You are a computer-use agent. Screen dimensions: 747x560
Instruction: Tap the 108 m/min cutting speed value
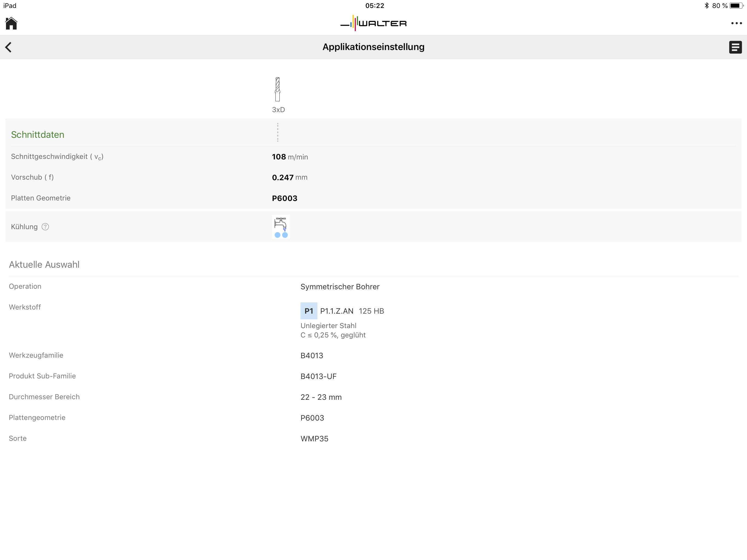pos(290,157)
